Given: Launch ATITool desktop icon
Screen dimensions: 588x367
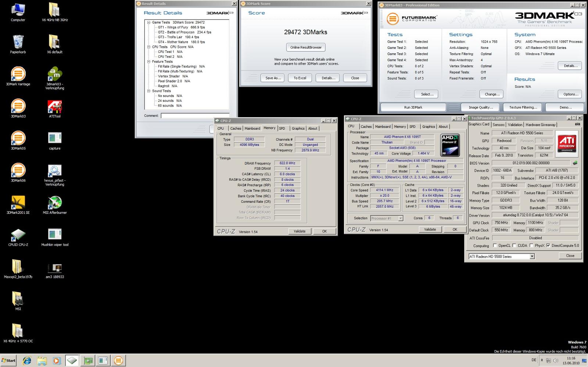Looking at the screenshot, I should [x=54, y=109].
